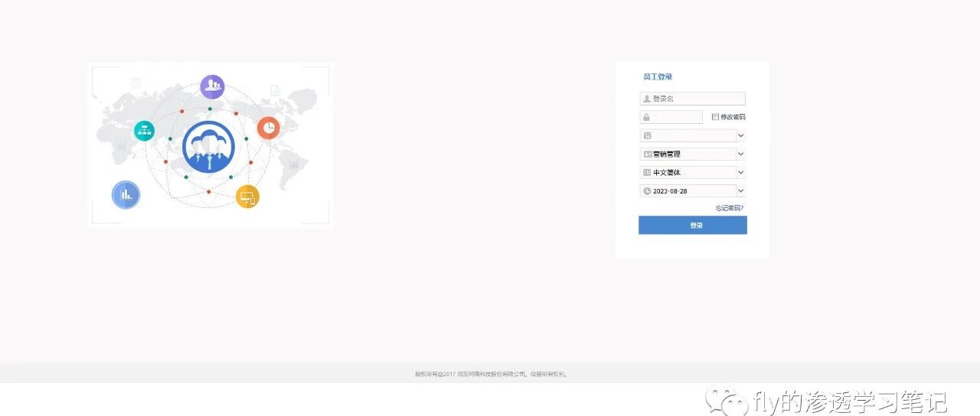Click the teal organization chart icon

click(144, 131)
